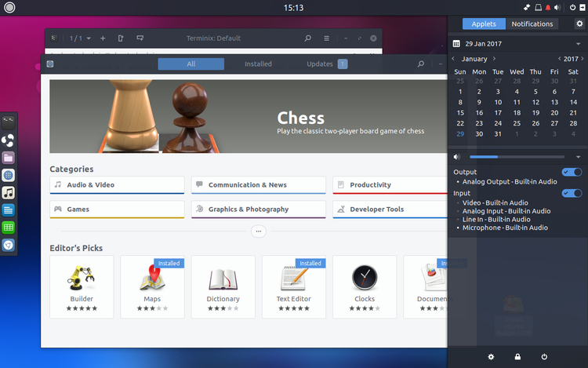Toggle the Output audio switch

(x=572, y=172)
